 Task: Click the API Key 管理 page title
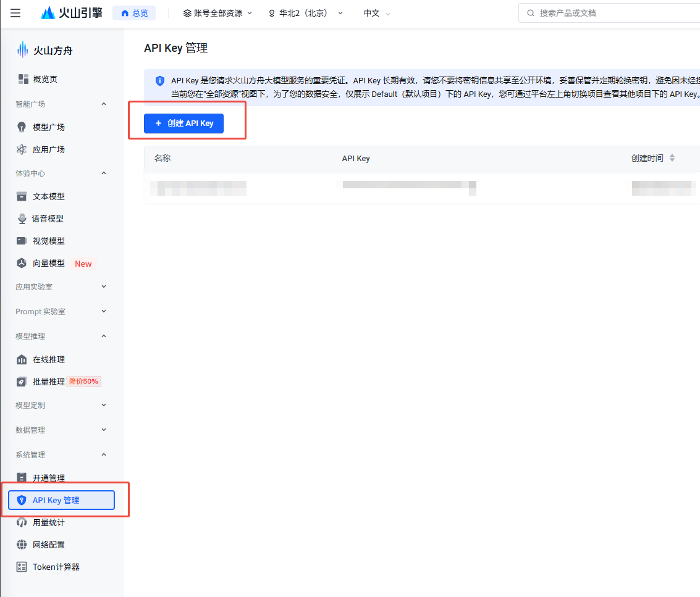176,48
